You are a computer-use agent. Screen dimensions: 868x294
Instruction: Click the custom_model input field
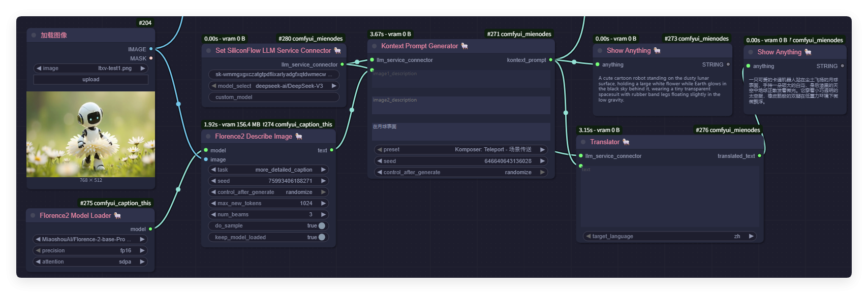click(x=274, y=97)
